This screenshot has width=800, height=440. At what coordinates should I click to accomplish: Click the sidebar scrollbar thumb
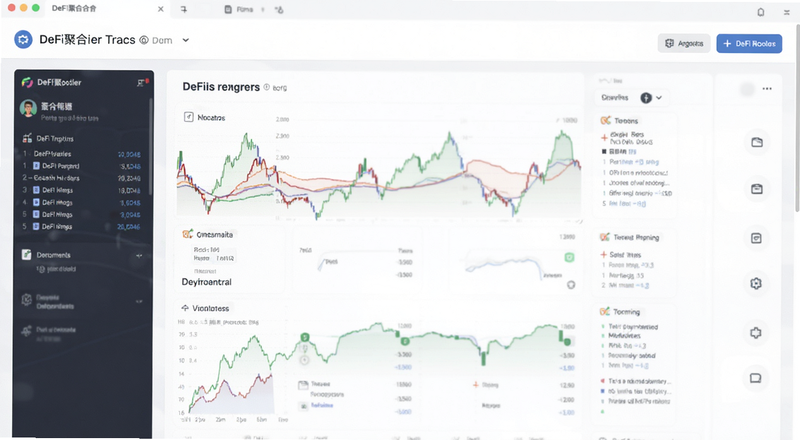[x=151, y=146]
